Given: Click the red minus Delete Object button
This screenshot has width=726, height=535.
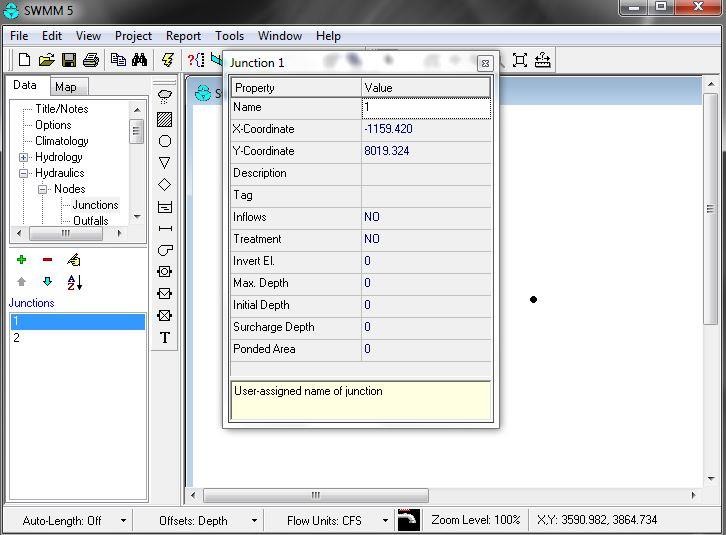Looking at the screenshot, I should pos(47,260).
